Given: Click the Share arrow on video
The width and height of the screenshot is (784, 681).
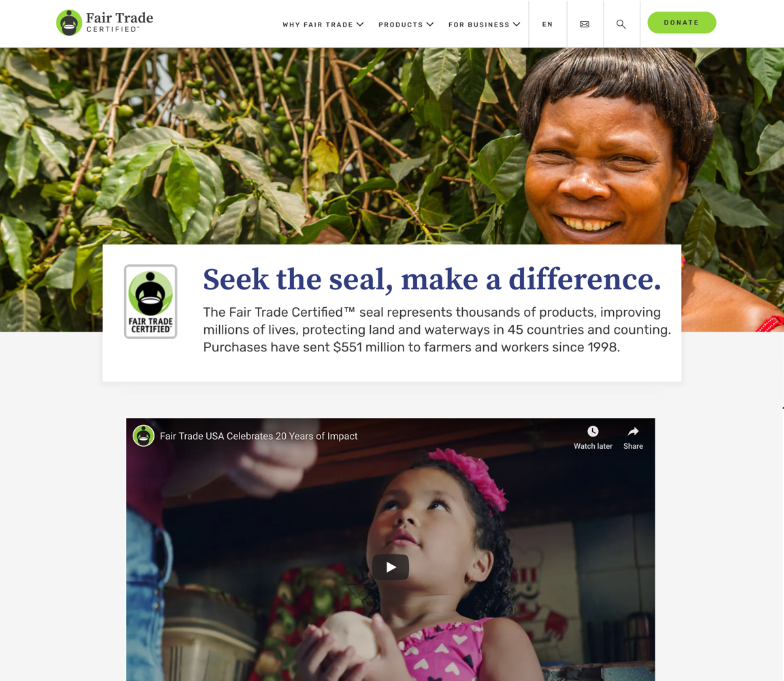Looking at the screenshot, I should tap(633, 431).
